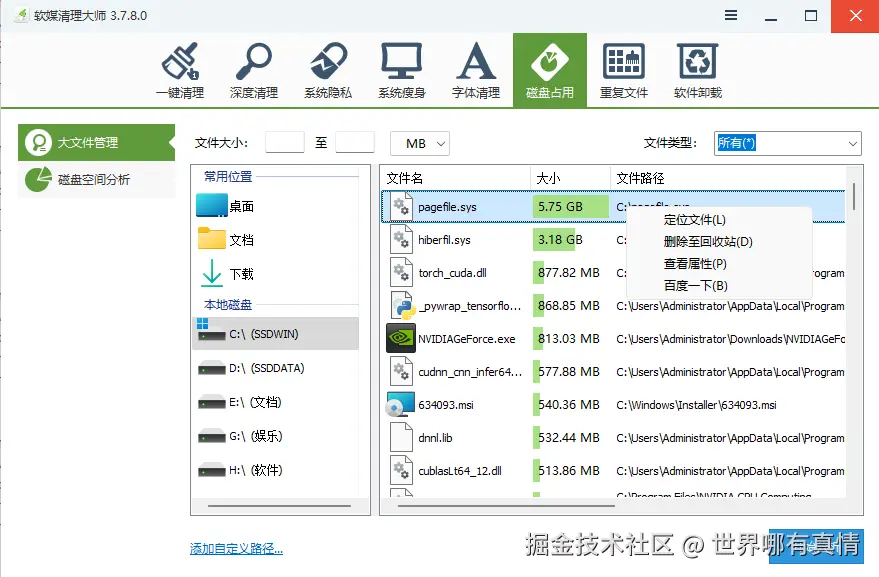The height and width of the screenshot is (577, 879).
Task: Click the 5.75 GB size cell
Action: (570, 206)
